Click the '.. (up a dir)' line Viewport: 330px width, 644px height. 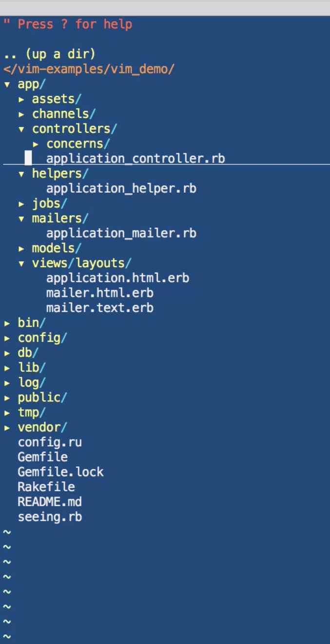click(49, 54)
